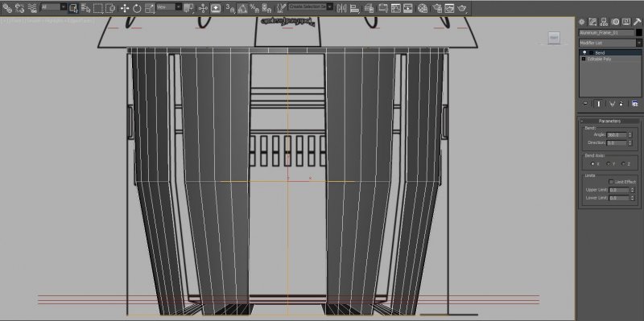Switch to the Utilities hammer tab
The height and width of the screenshot is (321, 644).
tap(637, 22)
